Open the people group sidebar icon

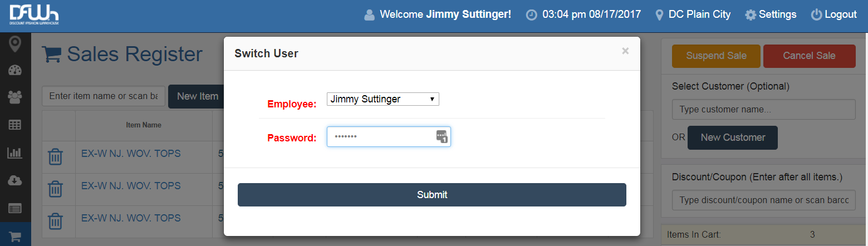point(15,97)
